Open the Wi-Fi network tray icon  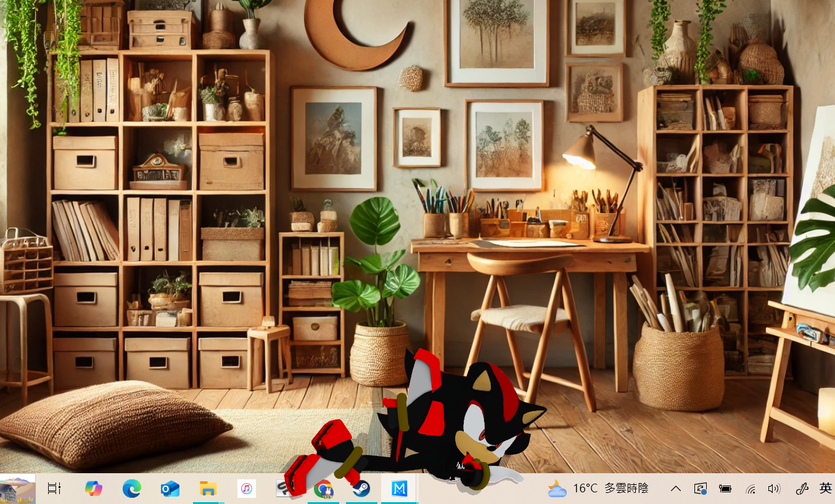tap(751, 489)
